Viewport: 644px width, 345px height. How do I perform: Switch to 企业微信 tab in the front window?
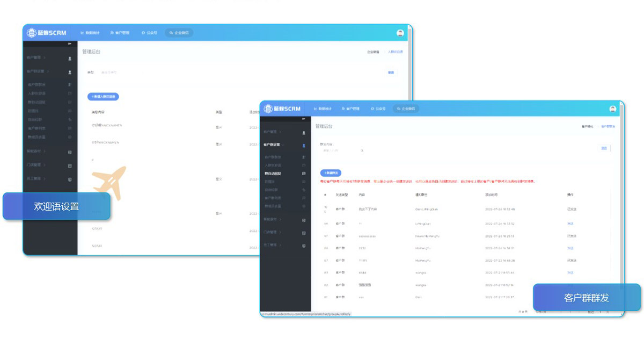click(406, 109)
